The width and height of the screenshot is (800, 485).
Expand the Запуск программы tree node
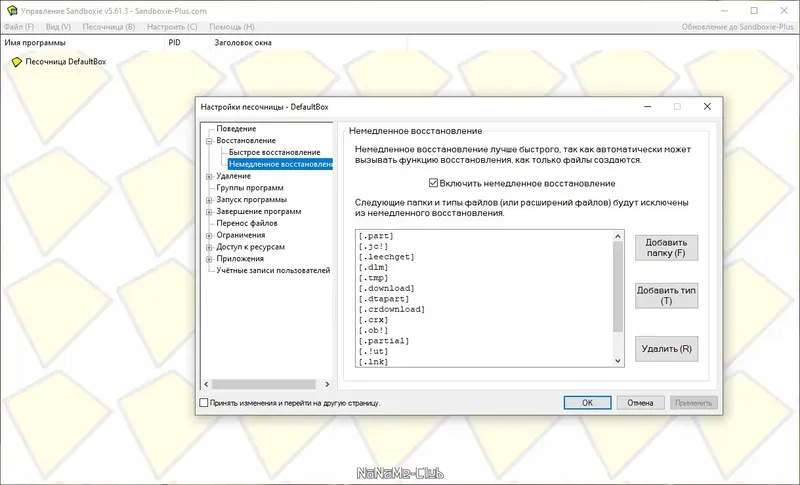click(209, 200)
